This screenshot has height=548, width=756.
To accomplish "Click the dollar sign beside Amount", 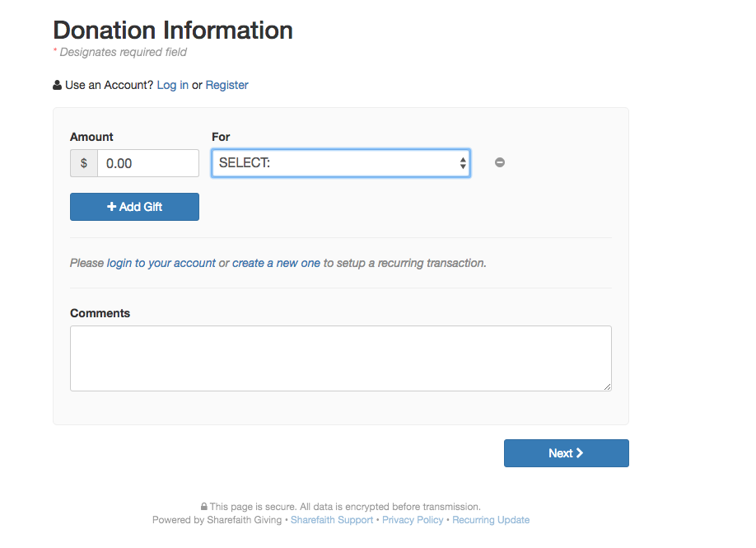I will [84, 163].
